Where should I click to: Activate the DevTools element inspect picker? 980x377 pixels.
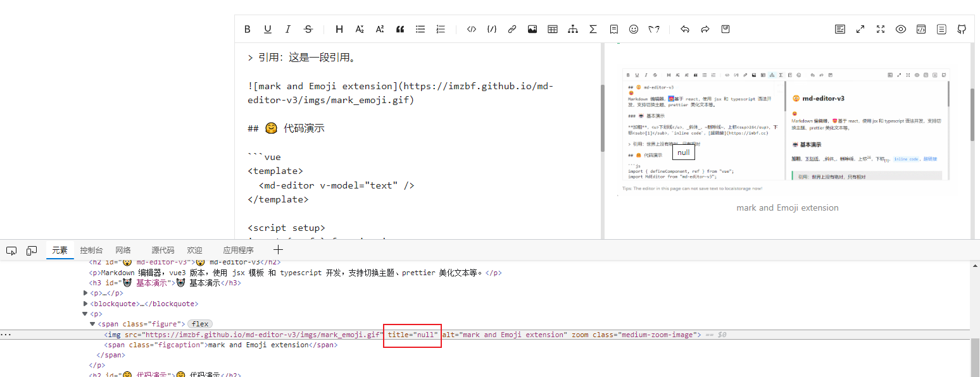point(11,250)
